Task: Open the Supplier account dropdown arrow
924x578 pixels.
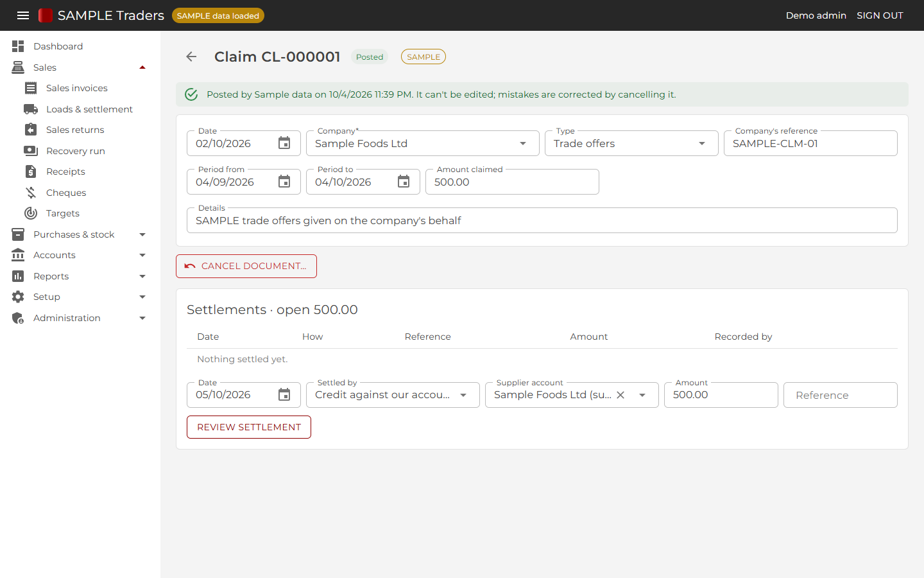Action: (x=642, y=395)
